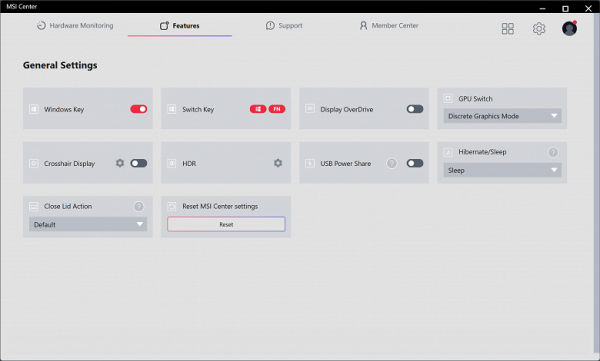Open Crosshair Display settings gear
This screenshot has height=361, width=600.
tap(120, 163)
